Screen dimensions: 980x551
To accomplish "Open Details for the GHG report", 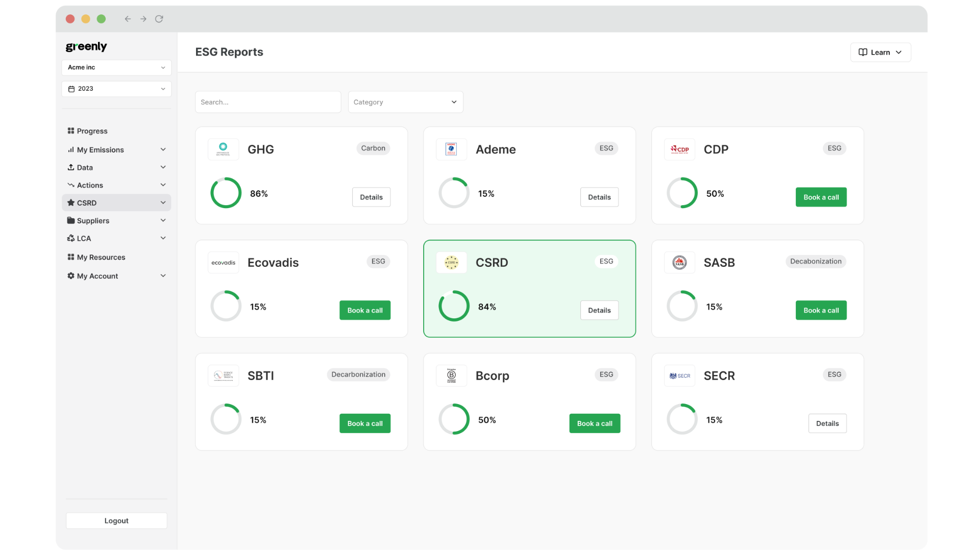I will coord(371,197).
